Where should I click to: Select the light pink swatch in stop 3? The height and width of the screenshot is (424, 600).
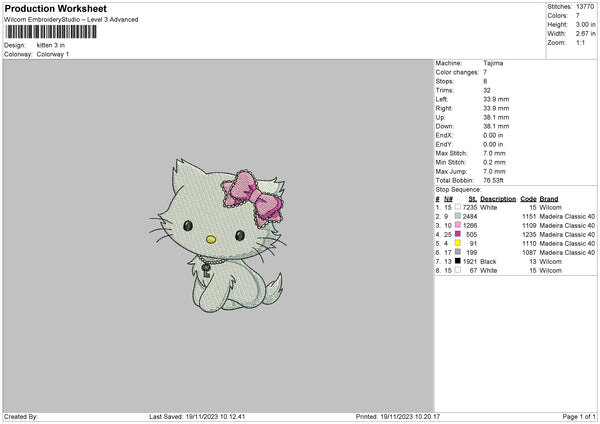pos(457,225)
